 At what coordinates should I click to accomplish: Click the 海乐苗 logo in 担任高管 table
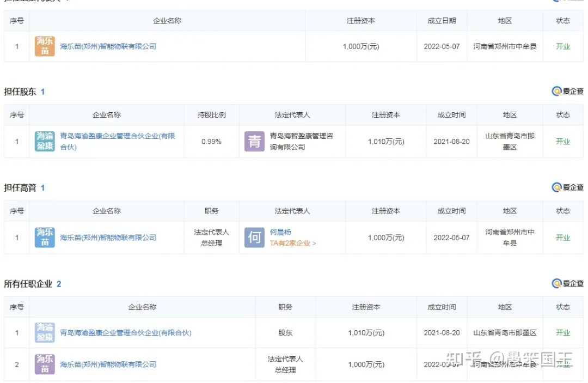tap(44, 237)
